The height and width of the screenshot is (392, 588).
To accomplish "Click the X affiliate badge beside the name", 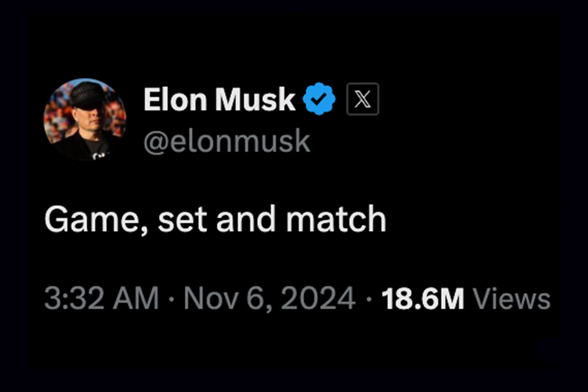I will [363, 99].
